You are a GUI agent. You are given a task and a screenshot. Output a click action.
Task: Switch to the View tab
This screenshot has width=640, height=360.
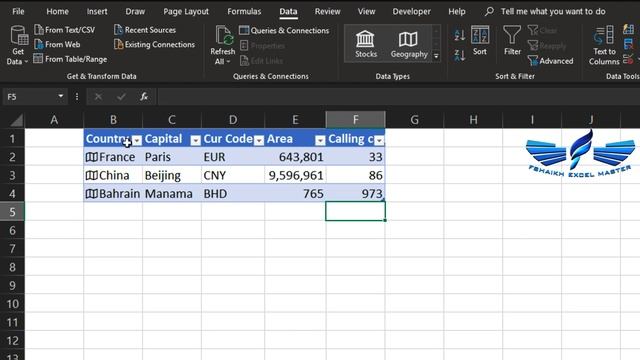pos(366,11)
